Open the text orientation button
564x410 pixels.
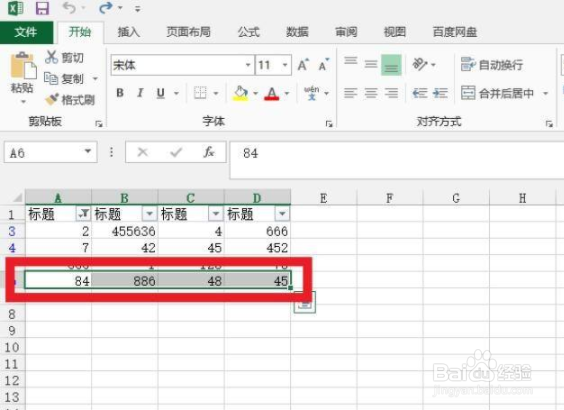[419, 65]
